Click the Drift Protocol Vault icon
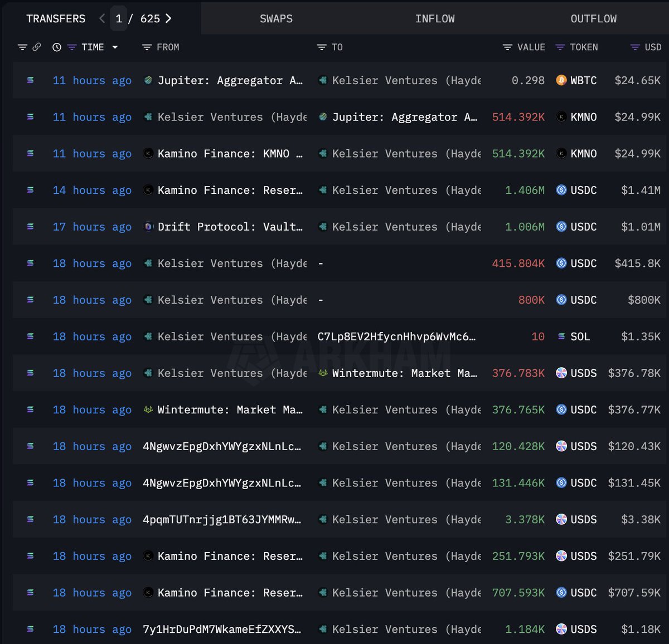This screenshot has height=644, width=669. point(147,227)
